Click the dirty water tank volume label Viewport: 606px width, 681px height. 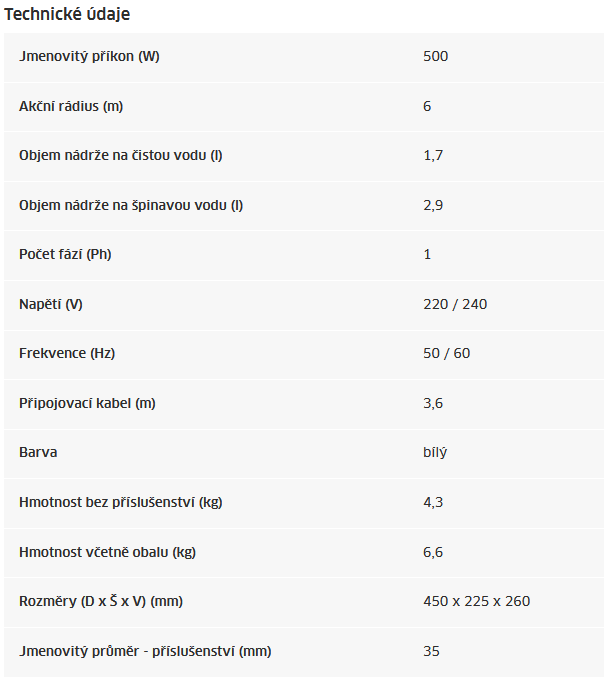point(131,205)
